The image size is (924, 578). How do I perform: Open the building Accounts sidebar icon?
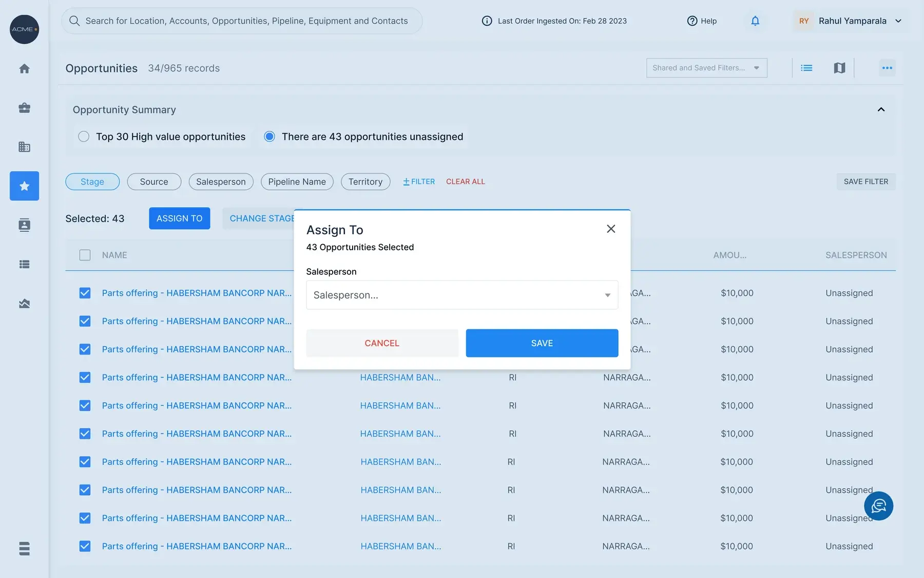pyautogui.click(x=24, y=147)
